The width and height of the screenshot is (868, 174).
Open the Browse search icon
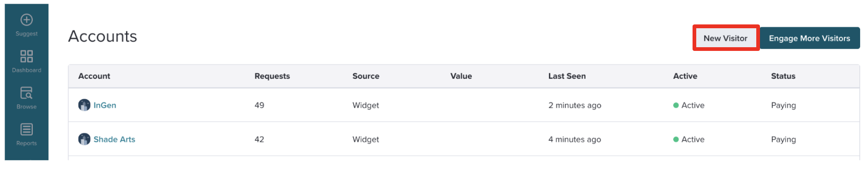(27, 93)
